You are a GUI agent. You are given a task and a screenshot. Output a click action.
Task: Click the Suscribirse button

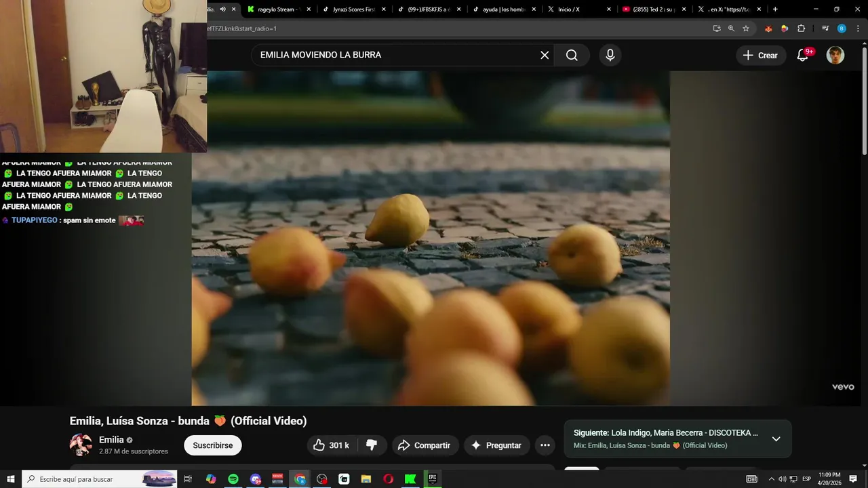pos(212,445)
